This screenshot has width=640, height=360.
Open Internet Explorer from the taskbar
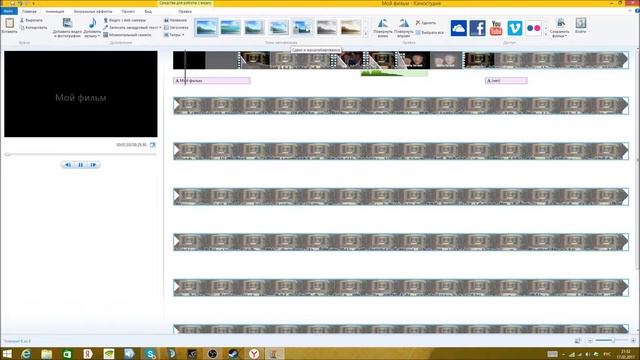click(26, 354)
